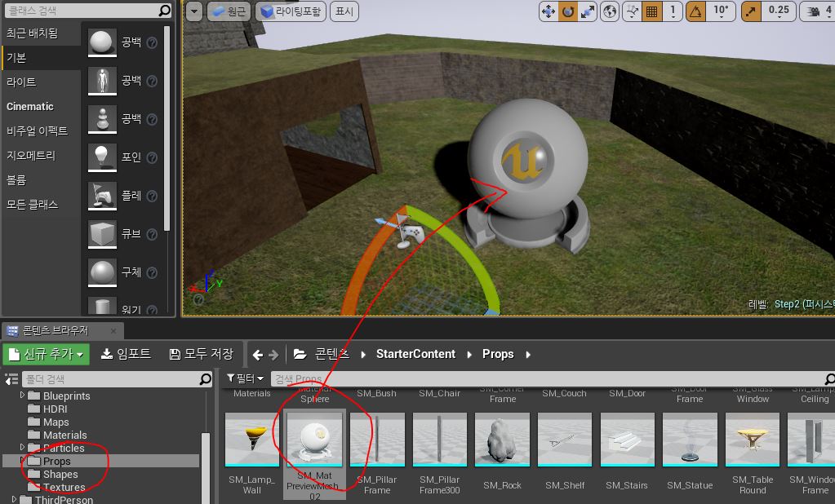Select 큐브 cube icon
Screen dimensions: 835x504
point(102,233)
